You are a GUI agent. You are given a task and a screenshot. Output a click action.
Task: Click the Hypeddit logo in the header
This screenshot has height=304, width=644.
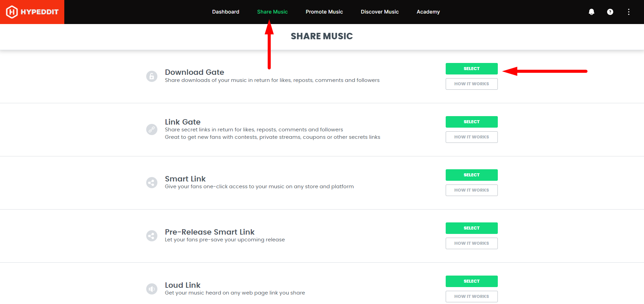tap(32, 12)
